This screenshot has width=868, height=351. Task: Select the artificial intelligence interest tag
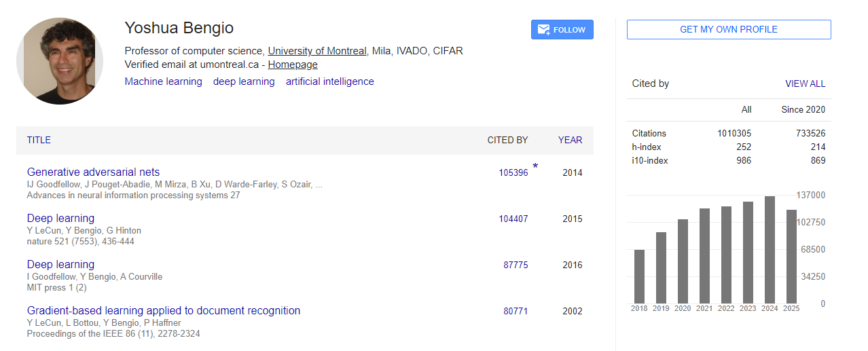tap(329, 81)
